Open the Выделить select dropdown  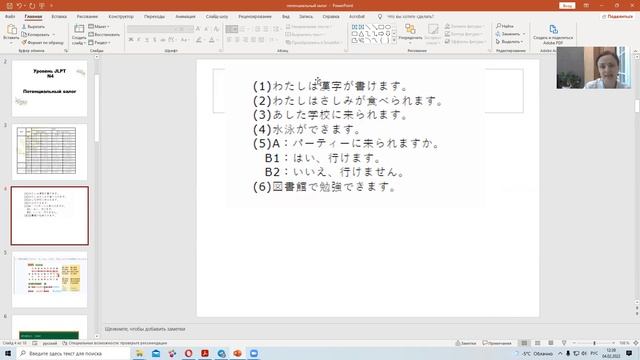click(509, 42)
